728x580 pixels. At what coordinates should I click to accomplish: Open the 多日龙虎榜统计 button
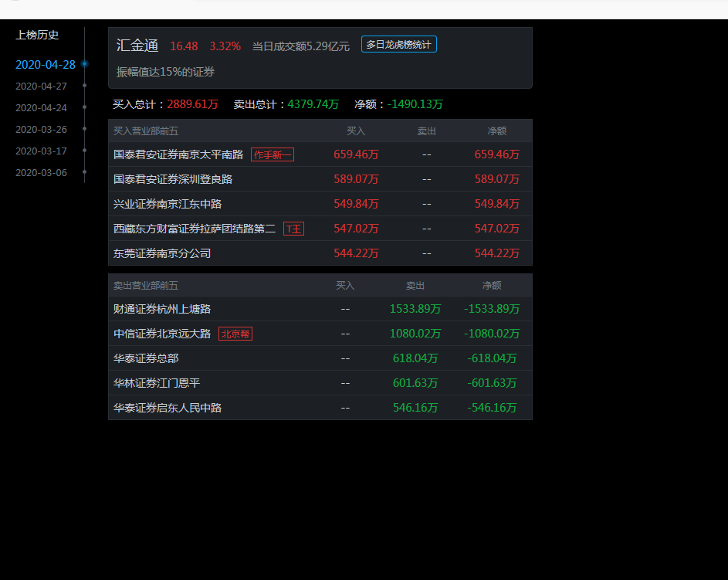click(398, 45)
